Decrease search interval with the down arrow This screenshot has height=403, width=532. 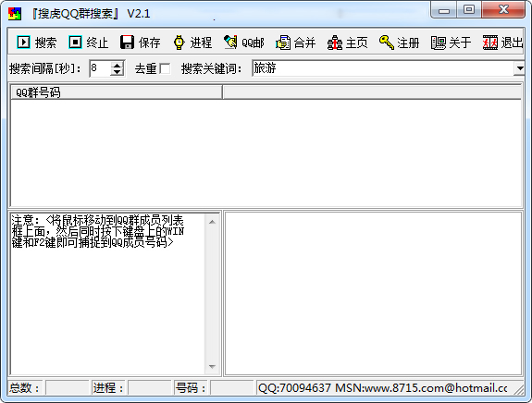(118, 72)
